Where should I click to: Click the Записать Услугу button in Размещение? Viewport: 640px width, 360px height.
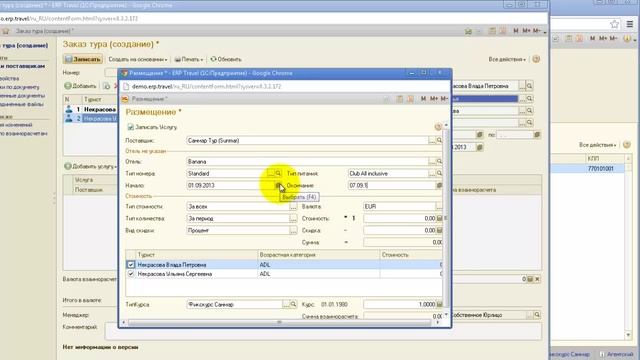click(x=152, y=127)
